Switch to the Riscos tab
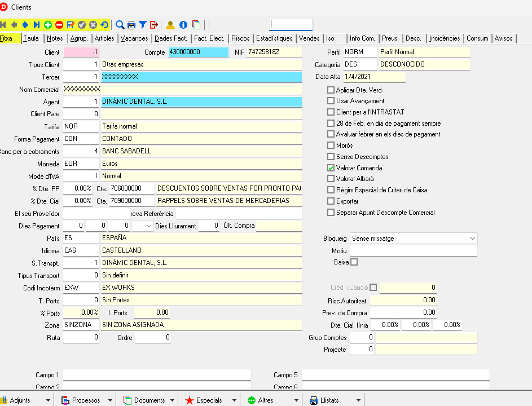This screenshot has height=406, width=532. point(240,38)
